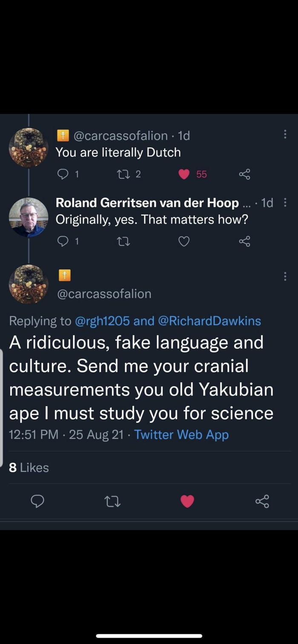
Task: Like Roland's "That matters how?" tweet
Action: 183,241
